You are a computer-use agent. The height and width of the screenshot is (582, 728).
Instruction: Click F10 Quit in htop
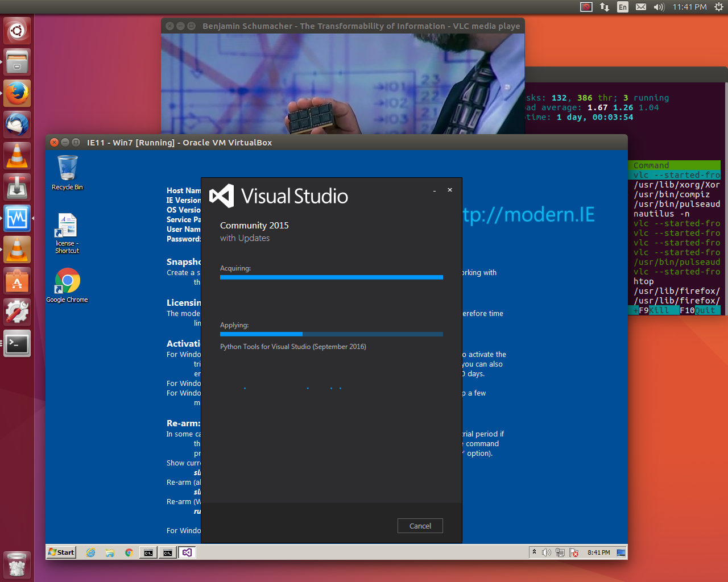701,310
